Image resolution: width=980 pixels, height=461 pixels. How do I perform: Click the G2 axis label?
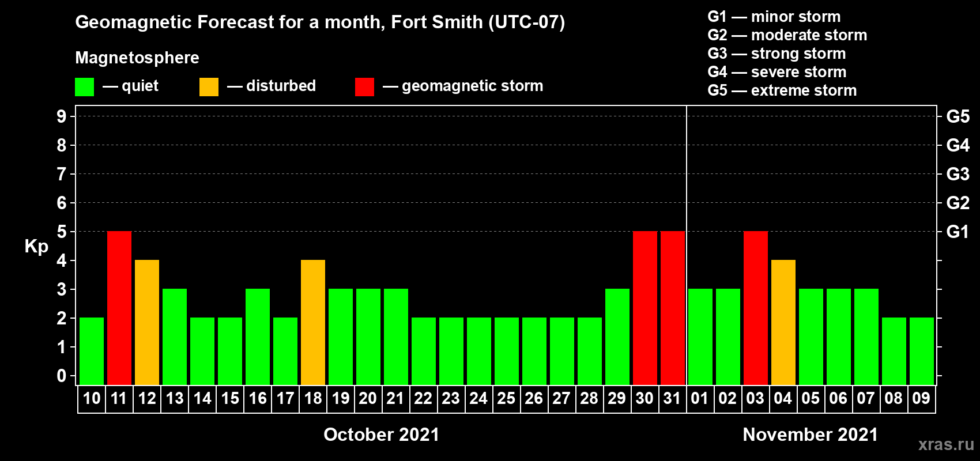(958, 203)
